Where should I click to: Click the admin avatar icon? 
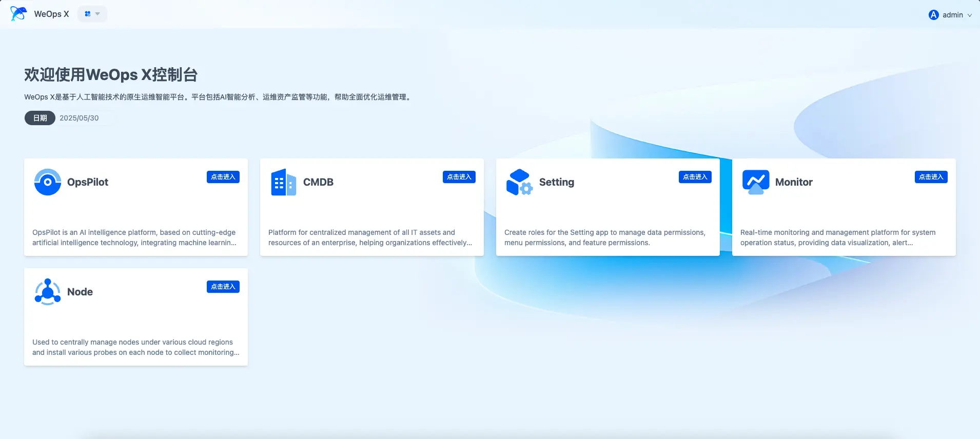(x=933, y=15)
